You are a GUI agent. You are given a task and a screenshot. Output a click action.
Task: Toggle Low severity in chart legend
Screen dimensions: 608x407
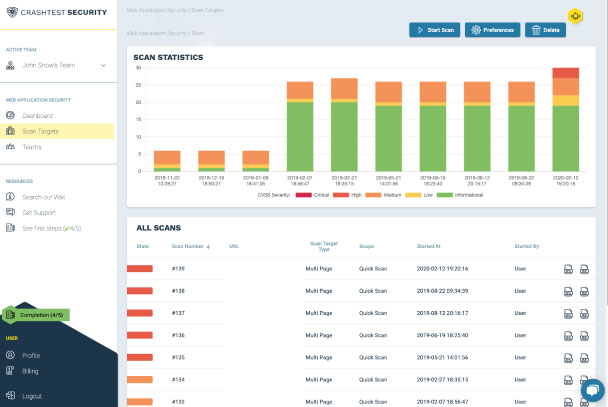[419, 195]
